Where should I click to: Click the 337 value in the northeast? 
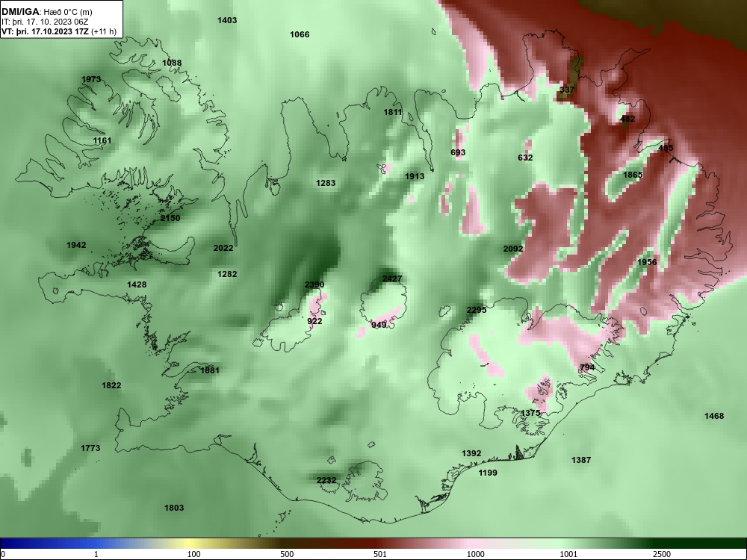(567, 90)
